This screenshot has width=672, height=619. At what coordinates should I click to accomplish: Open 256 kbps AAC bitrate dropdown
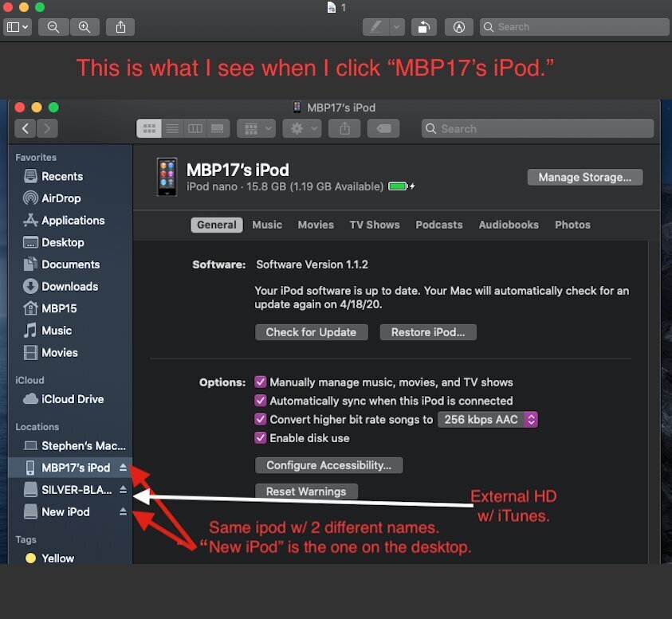(x=488, y=419)
